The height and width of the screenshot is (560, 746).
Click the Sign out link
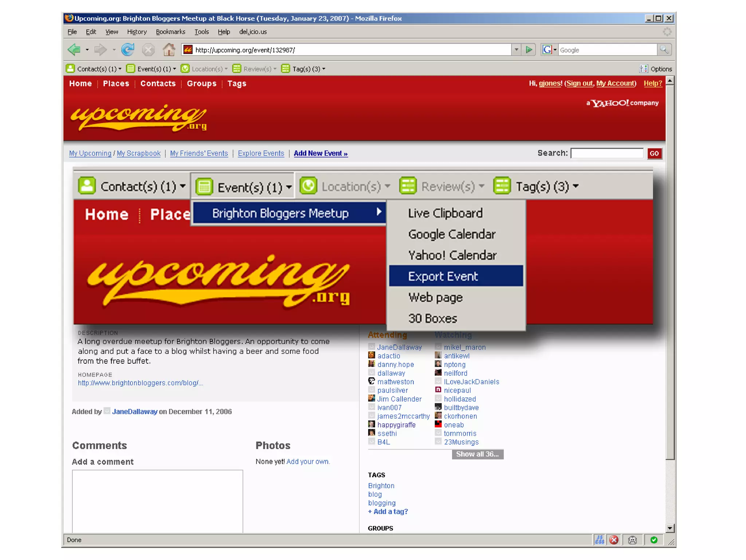click(579, 83)
